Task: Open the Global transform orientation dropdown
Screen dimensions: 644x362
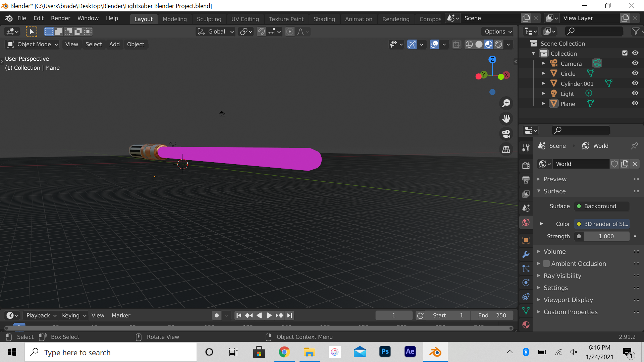Action: pos(215,32)
